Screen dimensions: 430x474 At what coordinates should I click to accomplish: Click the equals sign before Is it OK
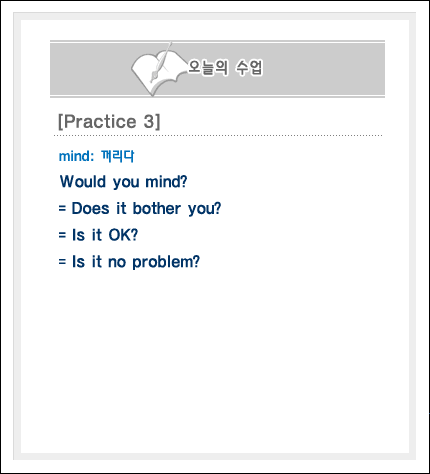pos(62,235)
